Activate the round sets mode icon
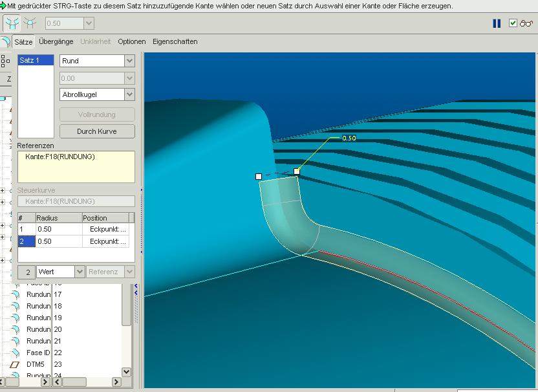Screen dimensions: 538x392 12,23
